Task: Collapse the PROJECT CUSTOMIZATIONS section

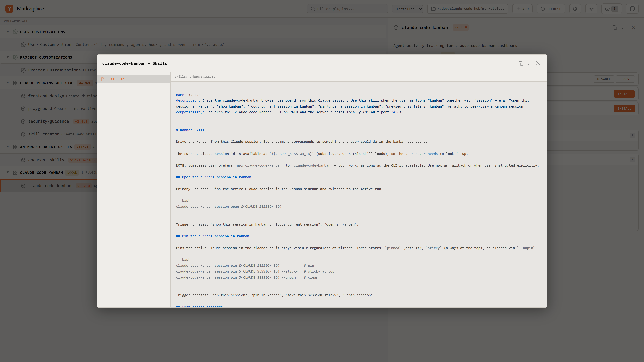Action: [x=8, y=57]
